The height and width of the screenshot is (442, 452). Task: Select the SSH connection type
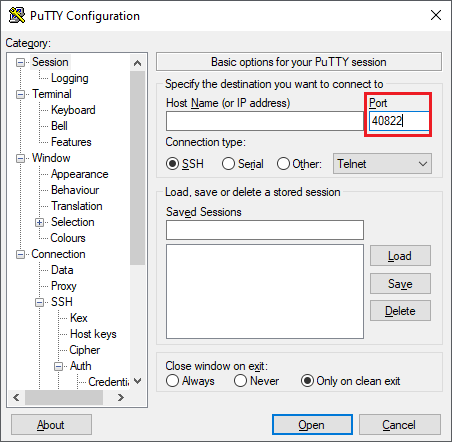(185, 164)
